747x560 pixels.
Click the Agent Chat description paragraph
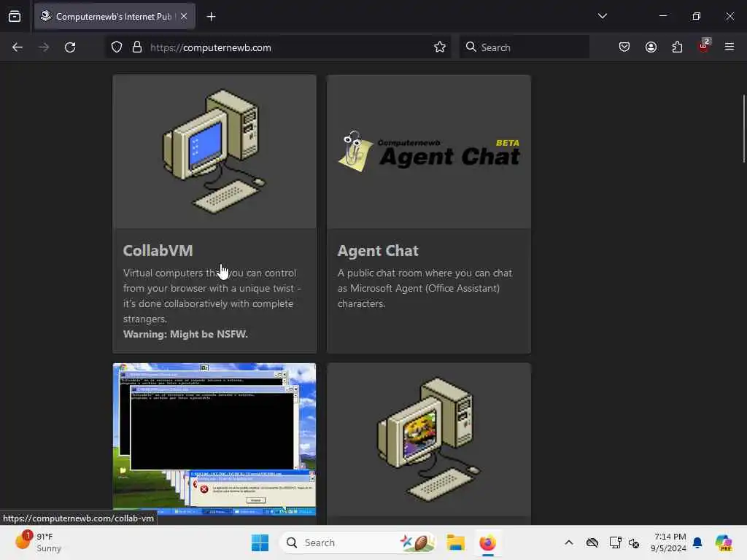click(x=425, y=288)
